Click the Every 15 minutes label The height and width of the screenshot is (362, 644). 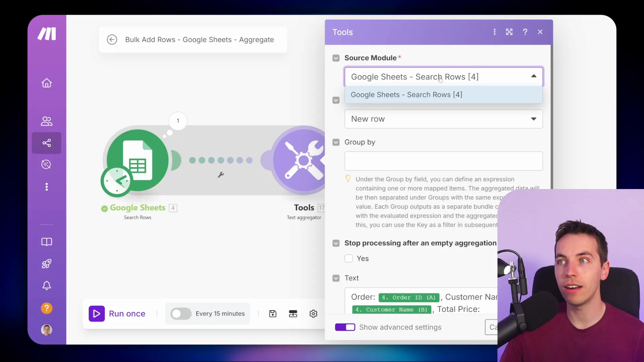coord(220,314)
